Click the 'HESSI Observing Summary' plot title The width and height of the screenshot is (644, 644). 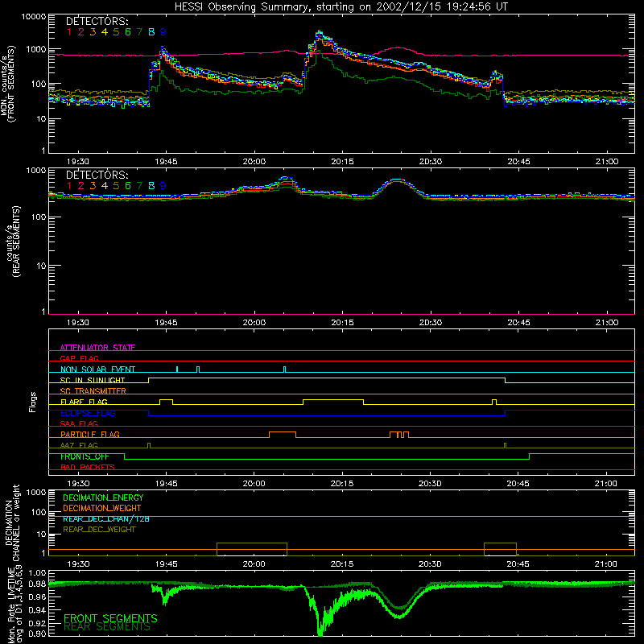(341, 7)
